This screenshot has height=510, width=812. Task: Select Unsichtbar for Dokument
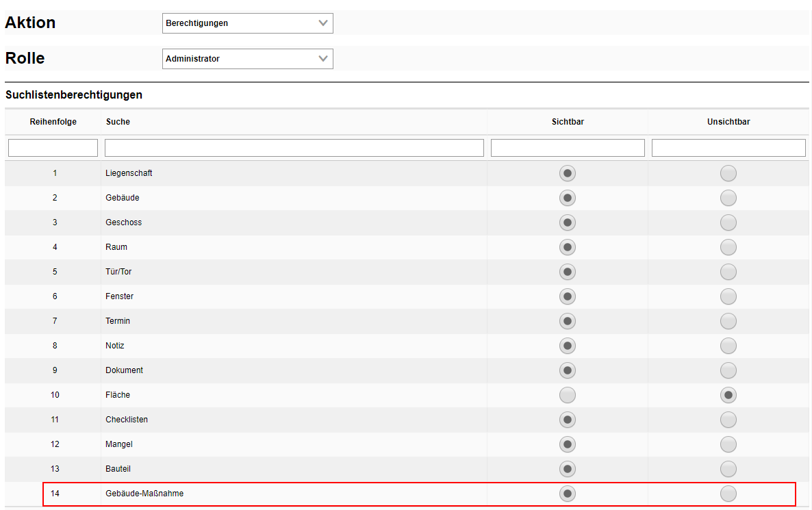[728, 370]
